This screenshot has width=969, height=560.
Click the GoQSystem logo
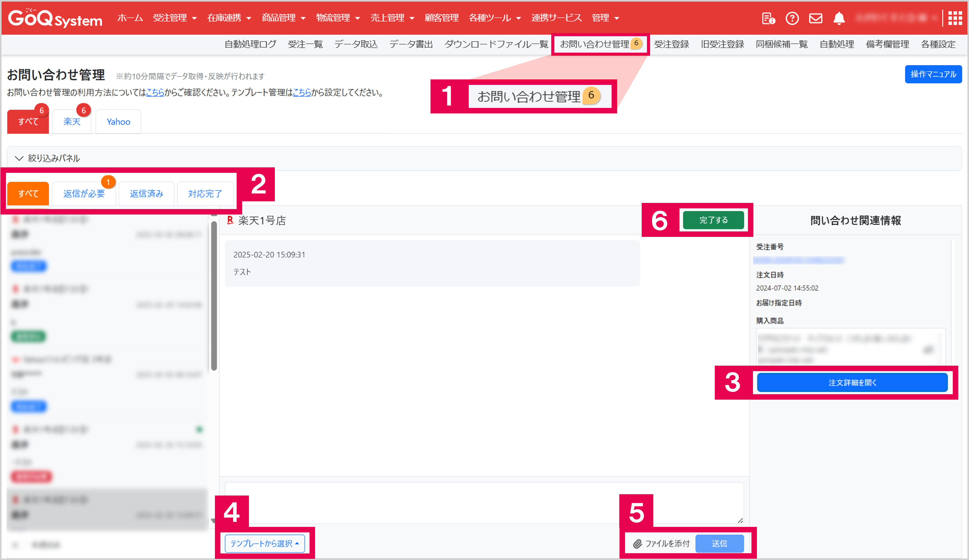point(55,18)
